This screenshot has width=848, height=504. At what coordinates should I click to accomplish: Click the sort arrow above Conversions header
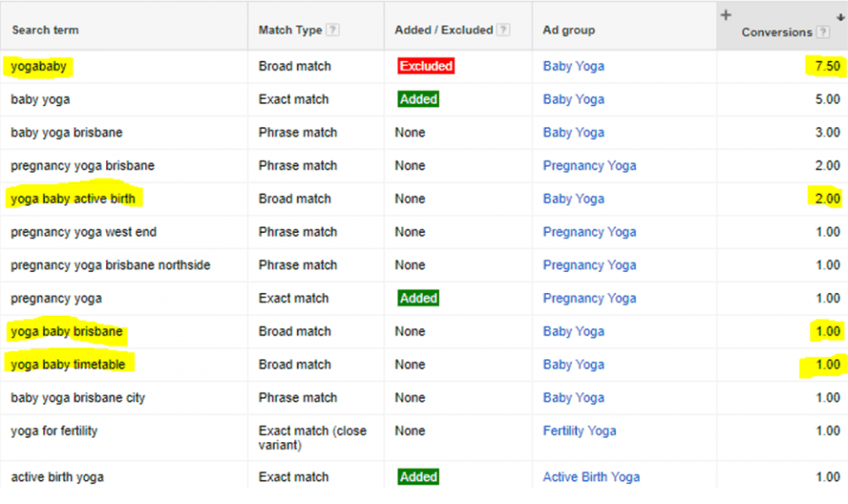click(x=839, y=16)
